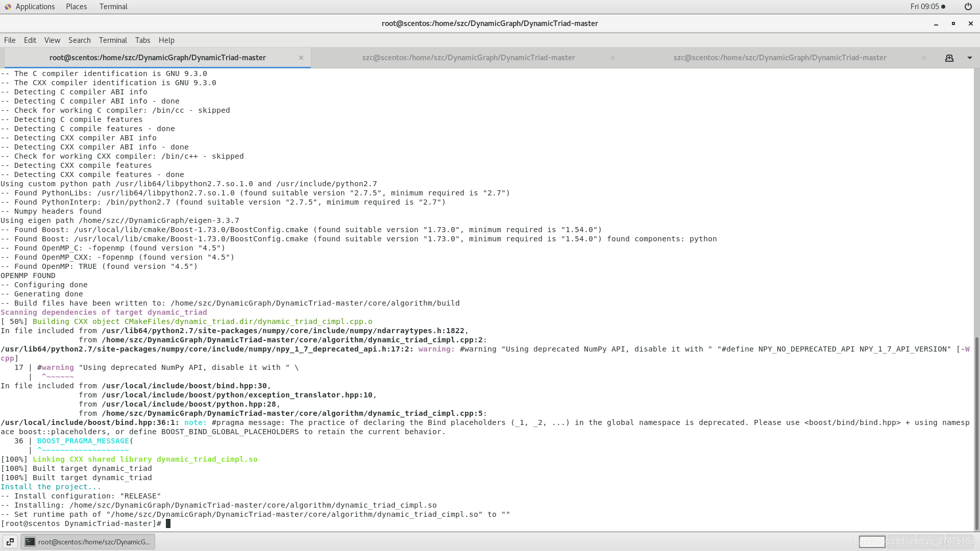Image resolution: width=980 pixels, height=551 pixels.
Task: Click the power icon in top panel
Action: coord(968,7)
